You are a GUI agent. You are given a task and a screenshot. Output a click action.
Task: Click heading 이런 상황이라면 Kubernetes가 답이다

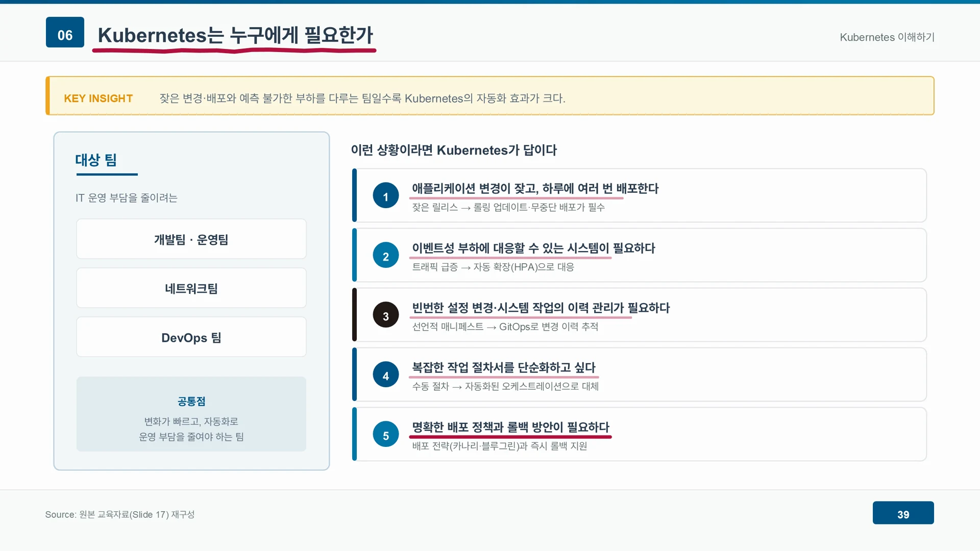[x=454, y=150]
